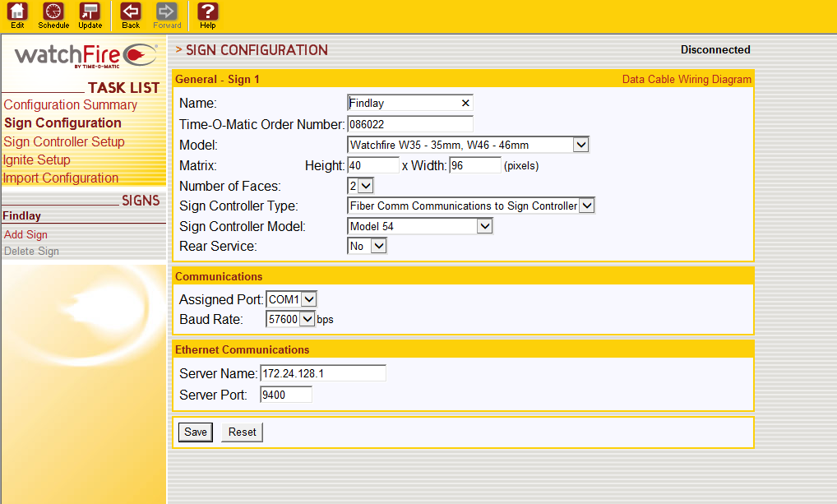The image size is (837, 504).
Task: Click the (pixels) unit label
Action: pyautogui.click(x=521, y=166)
